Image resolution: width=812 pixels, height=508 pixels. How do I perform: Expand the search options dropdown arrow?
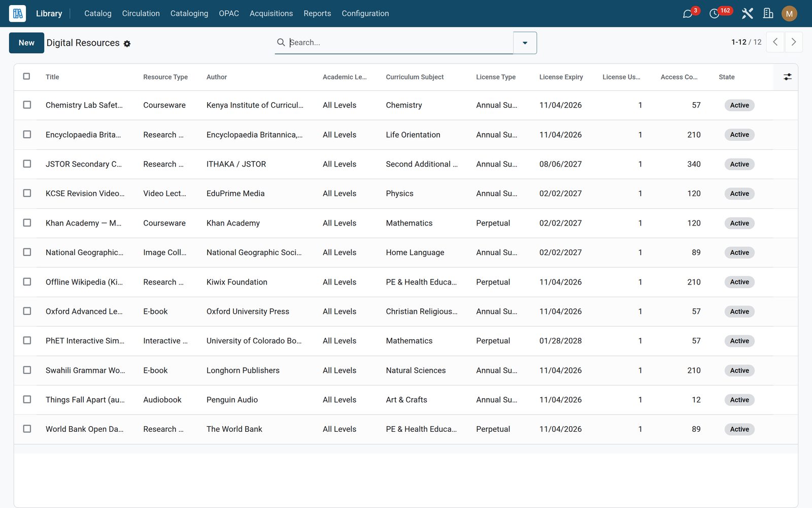pos(525,43)
